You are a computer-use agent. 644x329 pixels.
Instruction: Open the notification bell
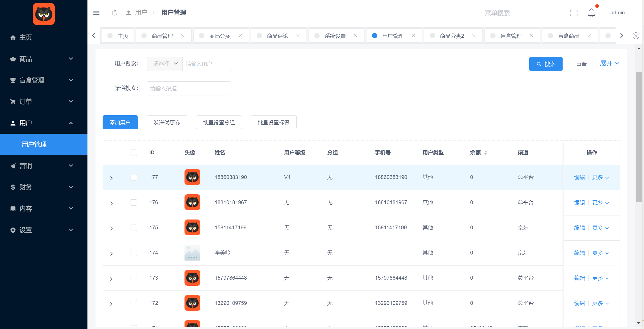pyautogui.click(x=591, y=13)
